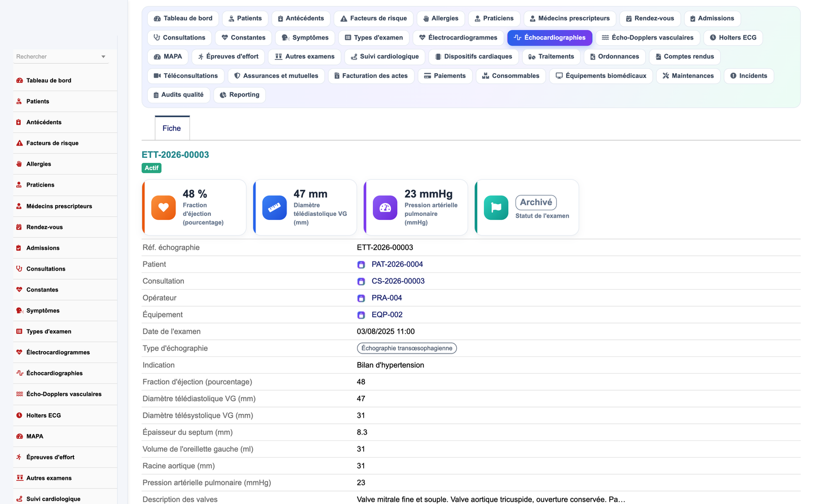Click the Holters ECG clock icon in sidebar
815x504 pixels.
[19, 415]
